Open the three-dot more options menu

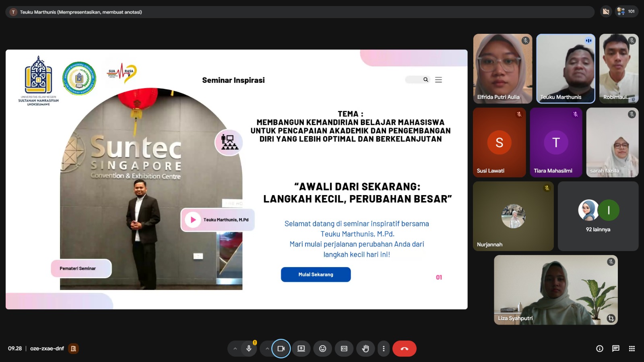[x=383, y=349]
